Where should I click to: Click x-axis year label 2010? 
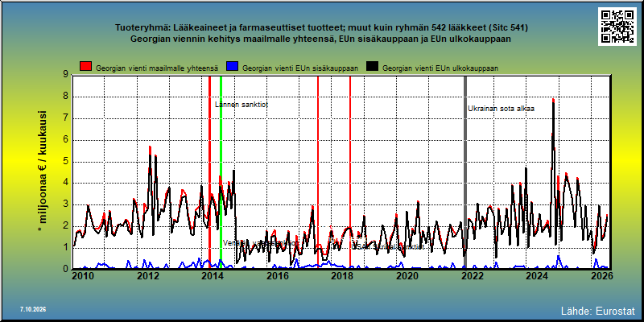[84, 276]
